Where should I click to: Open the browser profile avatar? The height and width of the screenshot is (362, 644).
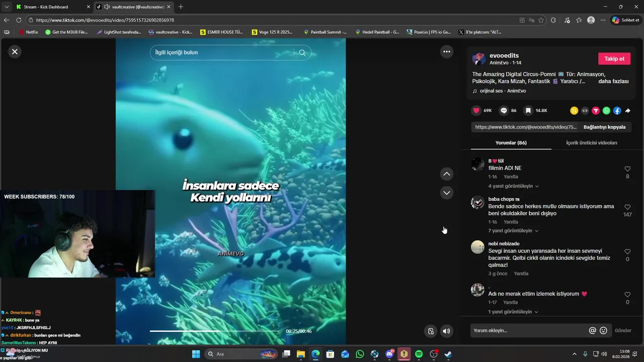(591, 20)
